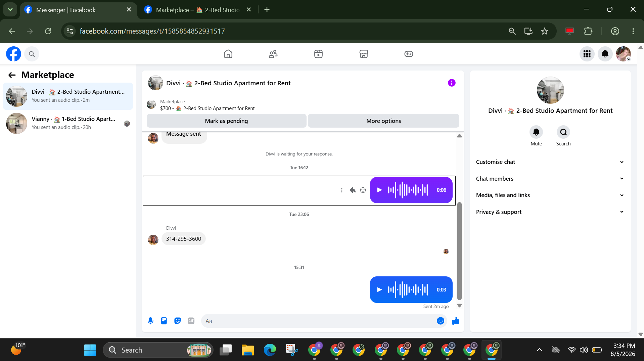Open the GIF picker
The height and width of the screenshot is (361, 644).
point(191,321)
